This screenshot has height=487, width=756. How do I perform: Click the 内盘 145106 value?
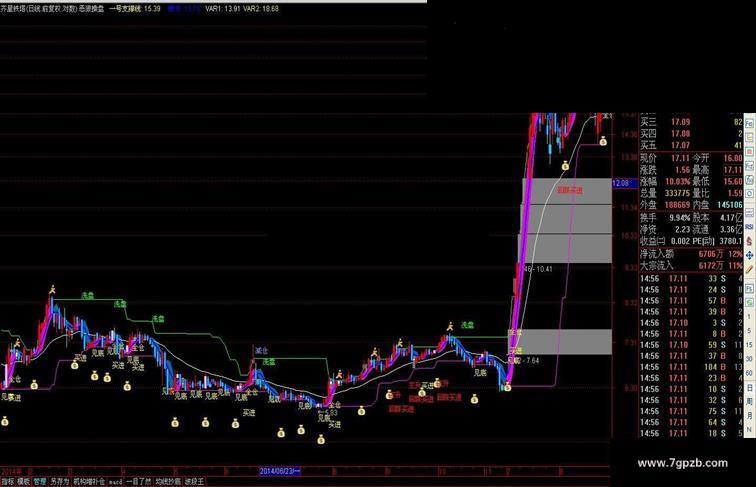[729, 205]
